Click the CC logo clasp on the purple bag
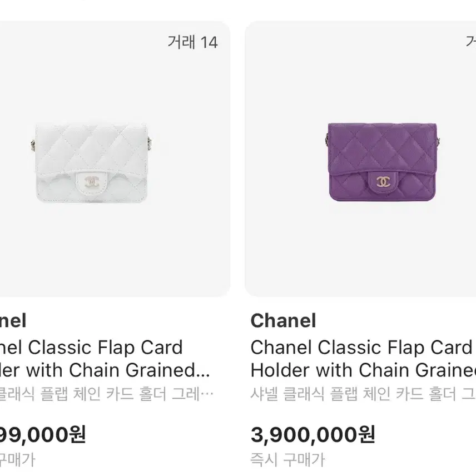Screen dimensions: 476x476 click(x=383, y=181)
